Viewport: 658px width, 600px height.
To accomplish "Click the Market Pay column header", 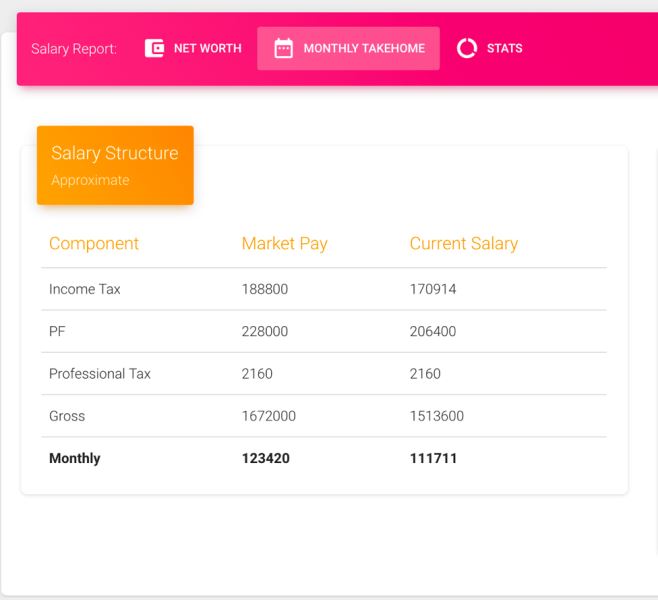I will (x=284, y=243).
